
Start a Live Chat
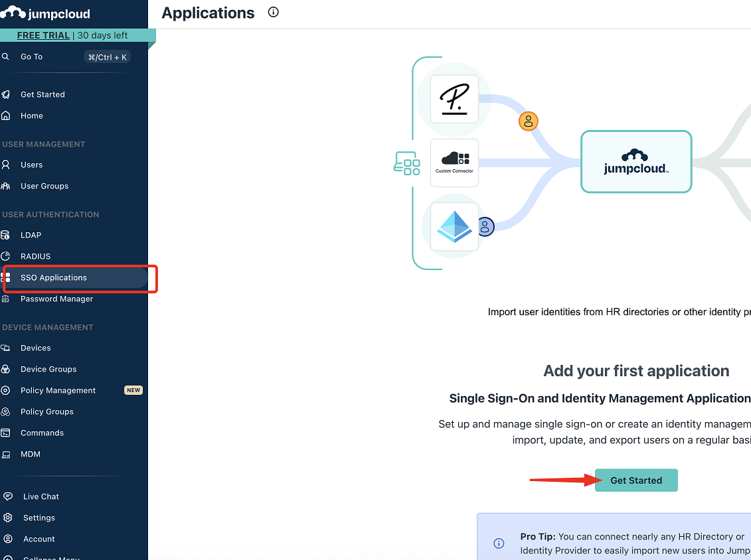(x=41, y=497)
